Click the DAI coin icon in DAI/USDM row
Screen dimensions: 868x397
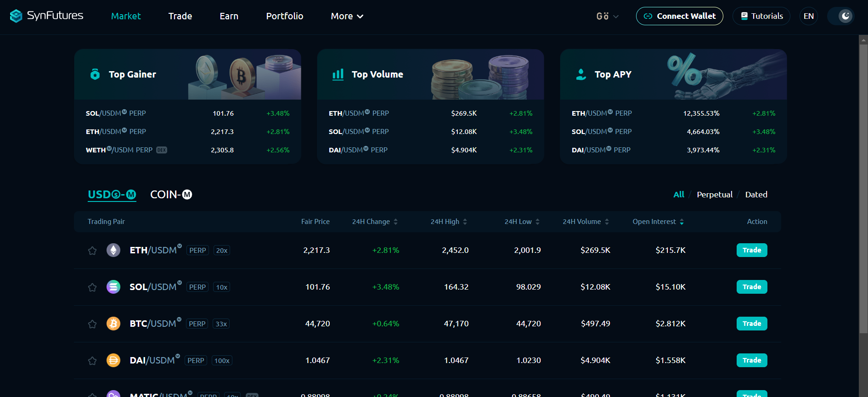click(113, 360)
